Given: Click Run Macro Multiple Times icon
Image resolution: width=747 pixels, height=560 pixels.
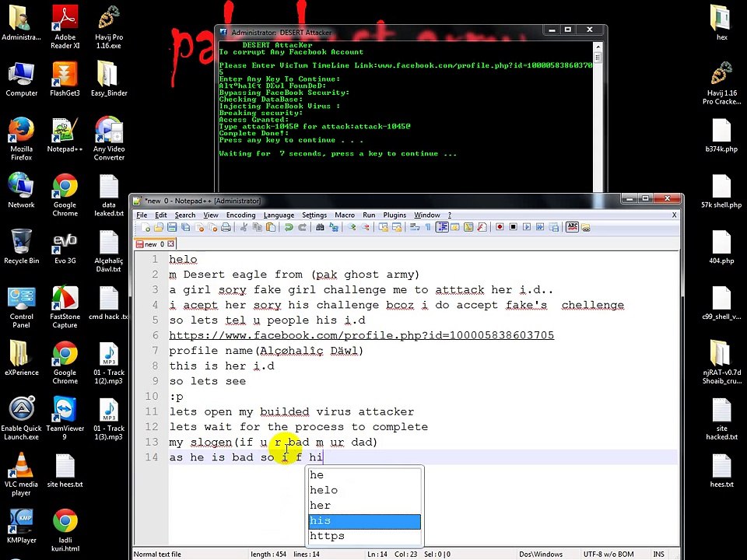Looking at the screenshot, I should 540,228.
